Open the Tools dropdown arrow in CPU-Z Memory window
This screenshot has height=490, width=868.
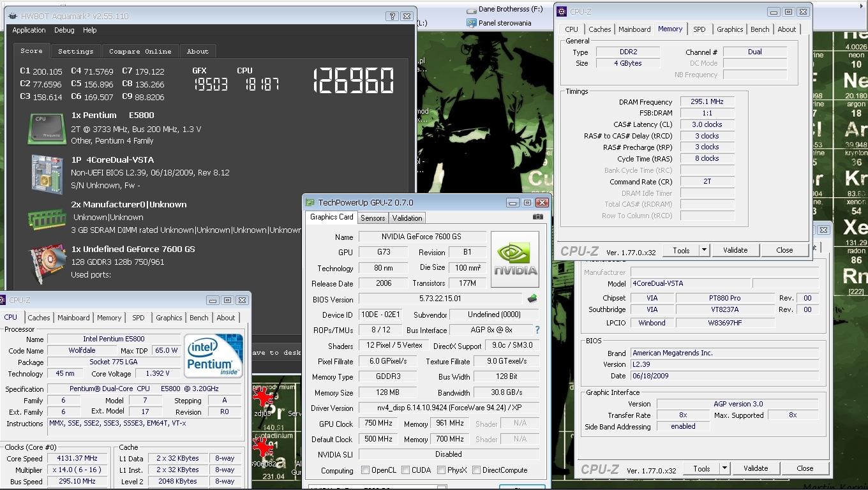click(x=704, y=250)
